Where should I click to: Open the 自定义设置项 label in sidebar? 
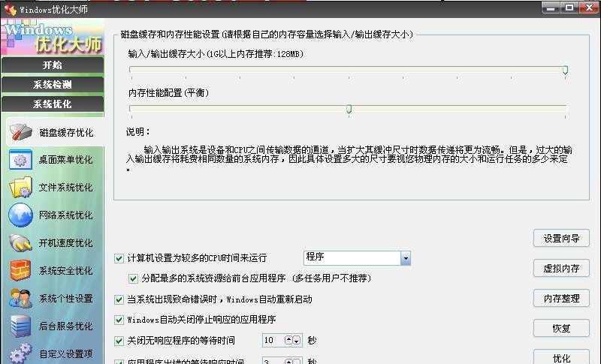(65, 353)
